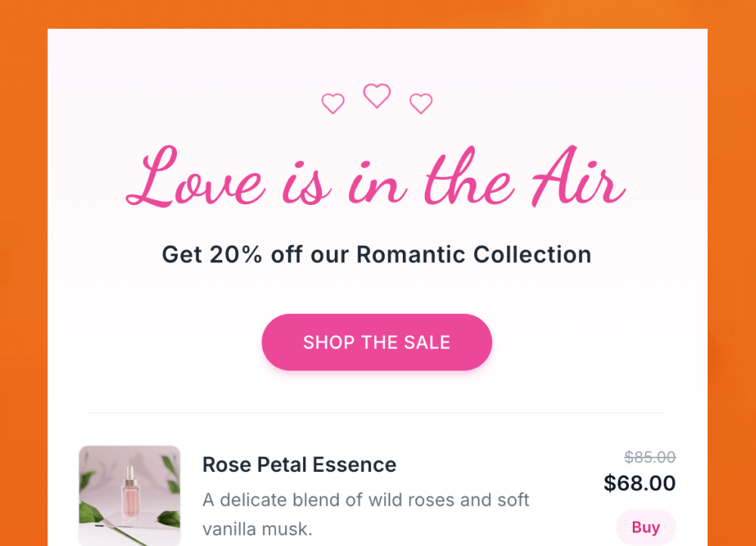Screen dimensions: 756x546
Task: Click the smallest heart icon on the right
Action: [420, 103]
